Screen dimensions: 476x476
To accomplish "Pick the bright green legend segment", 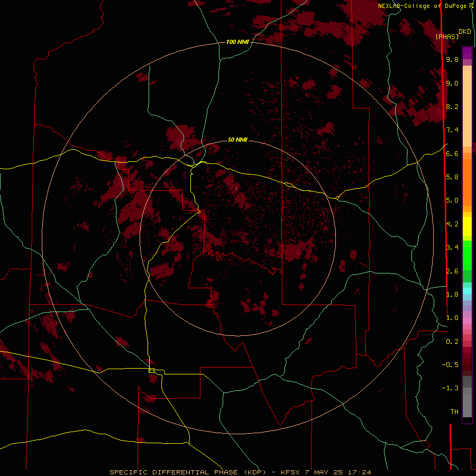I will pyautogui.click(x=467, y=255).
